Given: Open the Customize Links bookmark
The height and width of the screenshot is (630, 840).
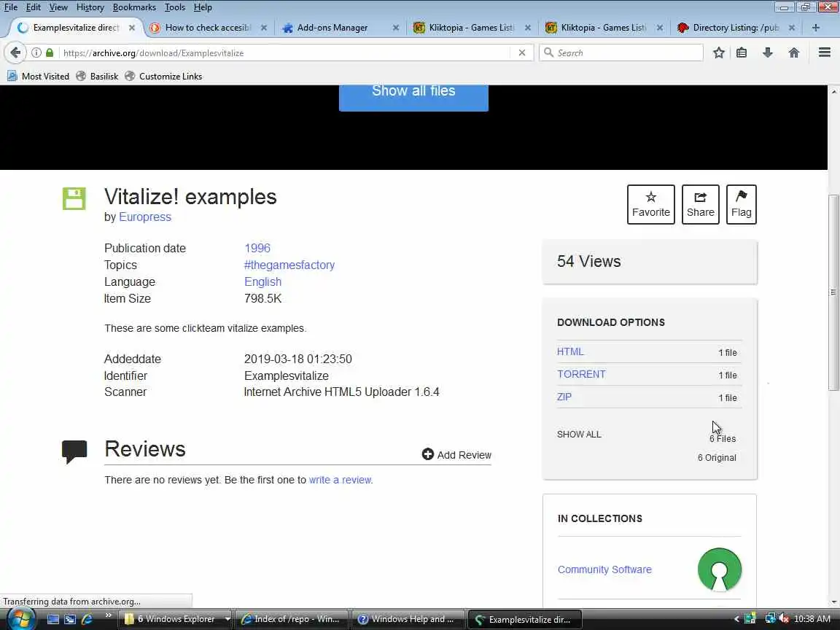Looking at the screenshot, I should pyautogui.click(x=163, y=76).
